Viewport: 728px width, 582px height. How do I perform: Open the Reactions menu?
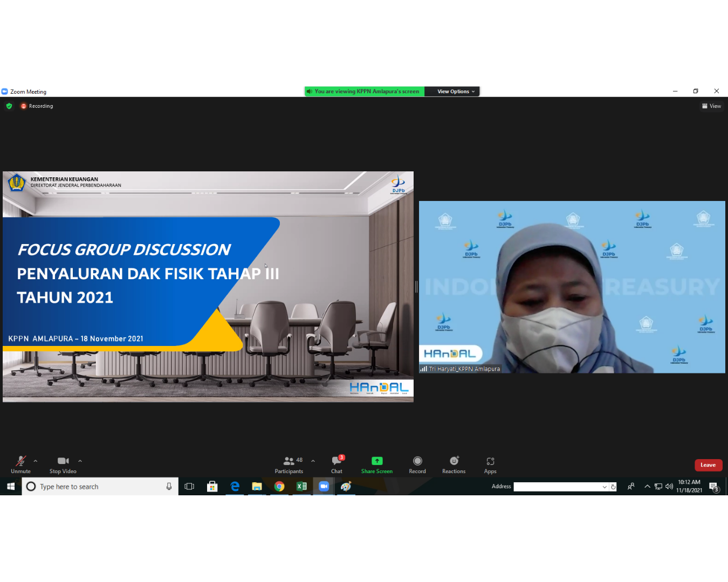point(454,464)
